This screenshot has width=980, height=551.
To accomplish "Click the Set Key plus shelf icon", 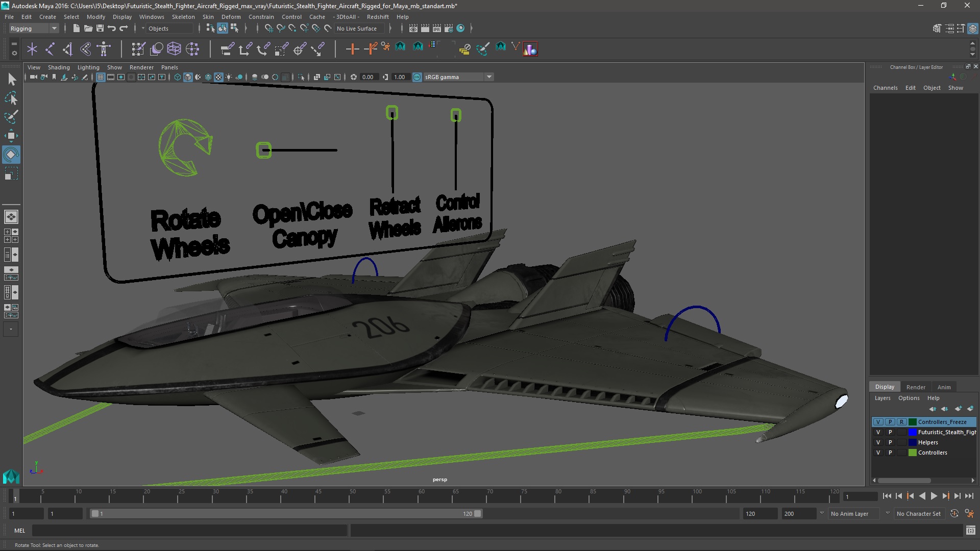I will [x=352, y=49].
